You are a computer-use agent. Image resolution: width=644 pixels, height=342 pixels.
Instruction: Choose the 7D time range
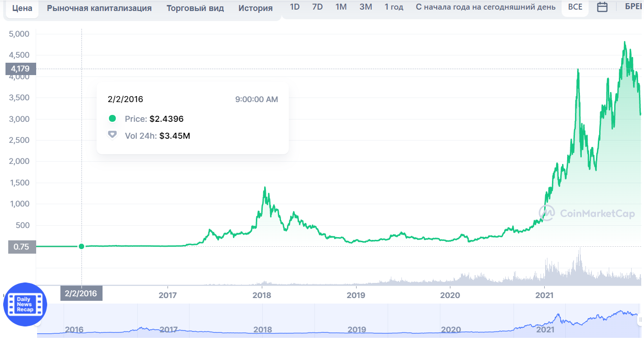[x=317, y=7]
